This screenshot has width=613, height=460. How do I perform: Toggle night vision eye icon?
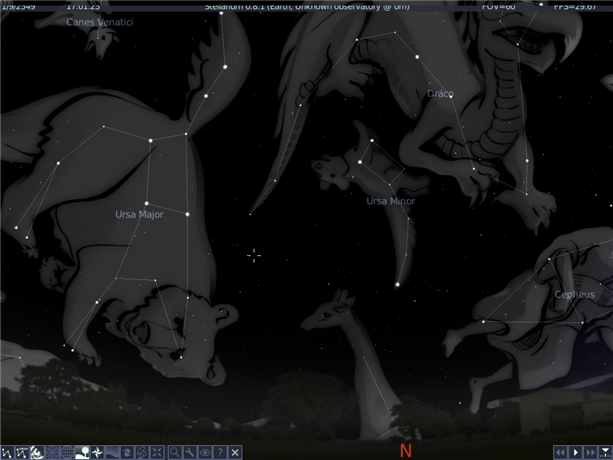(x=205, y=453)
